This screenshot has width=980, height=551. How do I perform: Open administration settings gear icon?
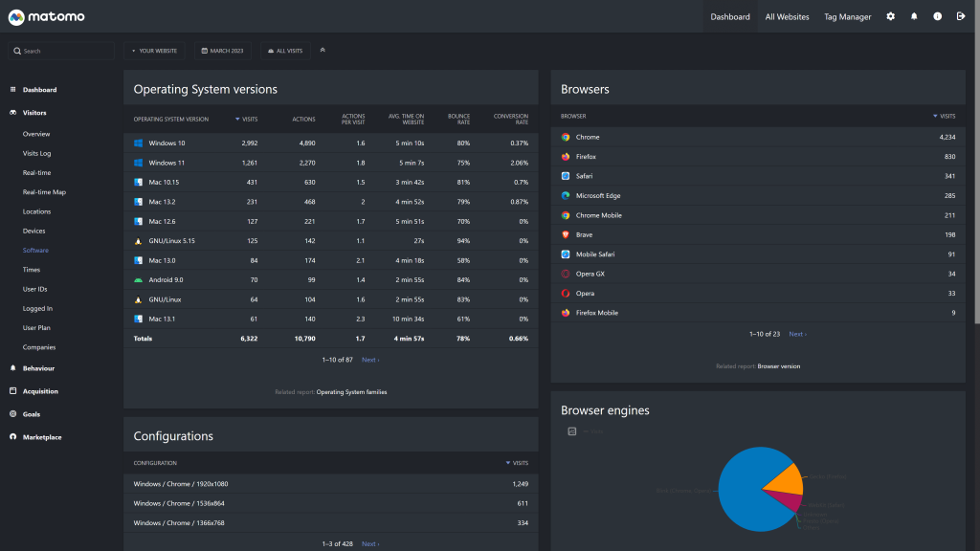891,16
